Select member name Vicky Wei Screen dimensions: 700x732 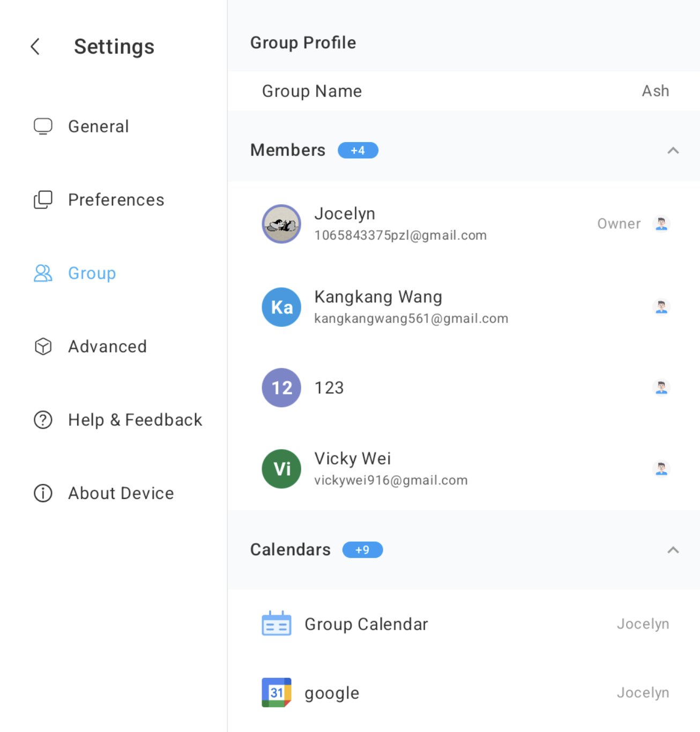pos(353,458)
